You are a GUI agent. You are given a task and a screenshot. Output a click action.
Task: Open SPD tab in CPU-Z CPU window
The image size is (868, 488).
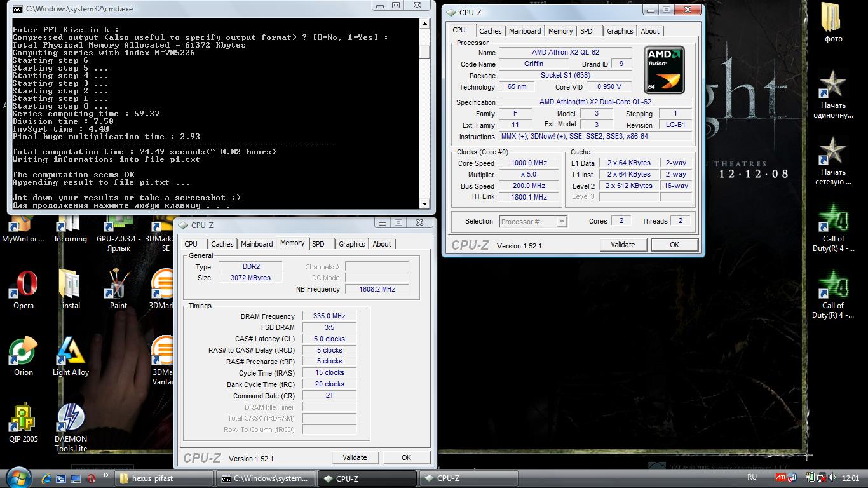[587, 31]
